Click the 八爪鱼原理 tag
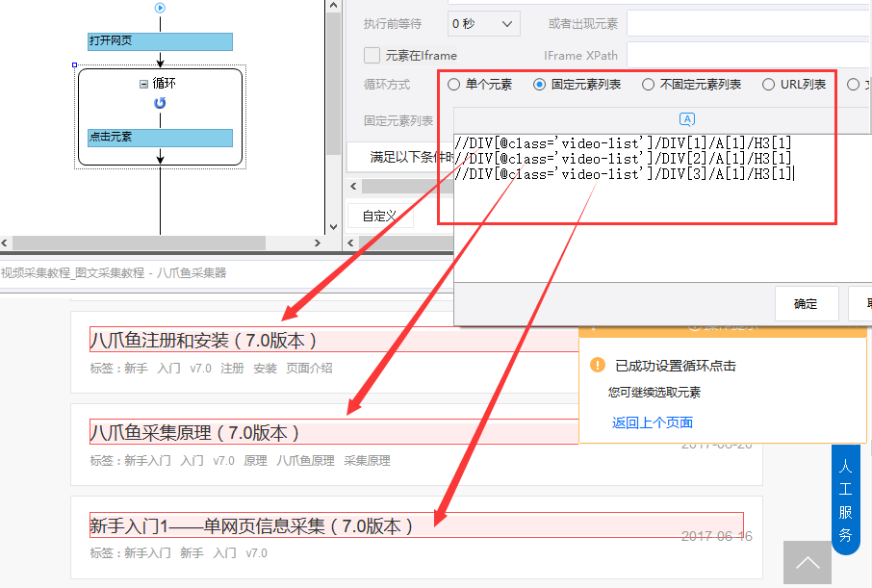The width and height of the screenshot is (872, 588). 305,461
